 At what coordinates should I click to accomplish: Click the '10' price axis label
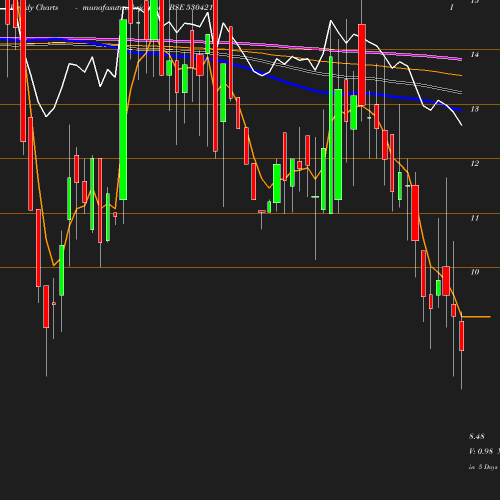475,272
